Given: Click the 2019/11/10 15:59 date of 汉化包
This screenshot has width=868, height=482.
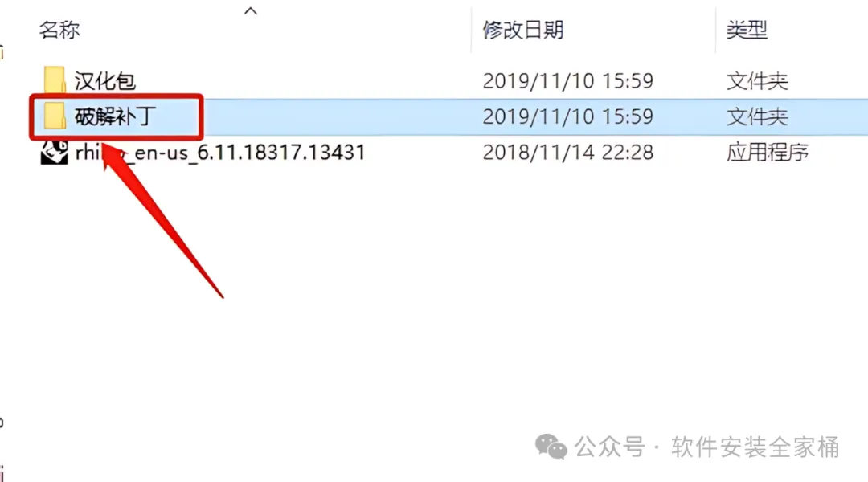Looking at the screenshot, I should pyautogui.click(x=568, y=81).
